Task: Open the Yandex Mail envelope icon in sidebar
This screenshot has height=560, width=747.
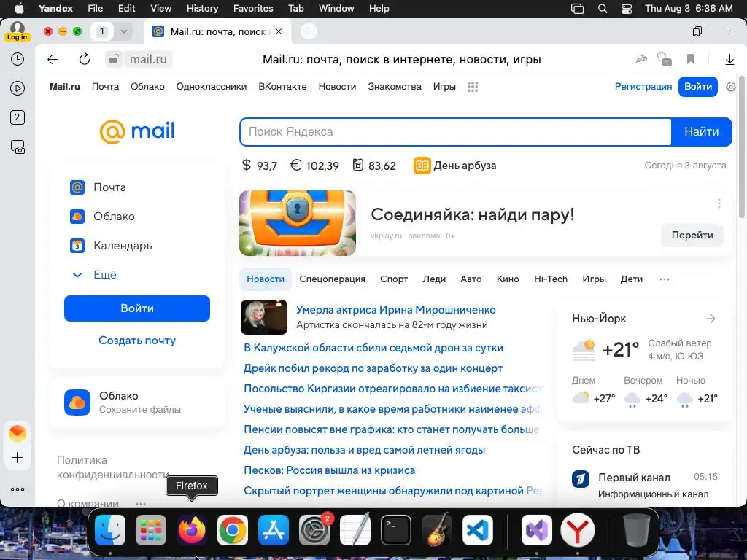Action: 18,433
